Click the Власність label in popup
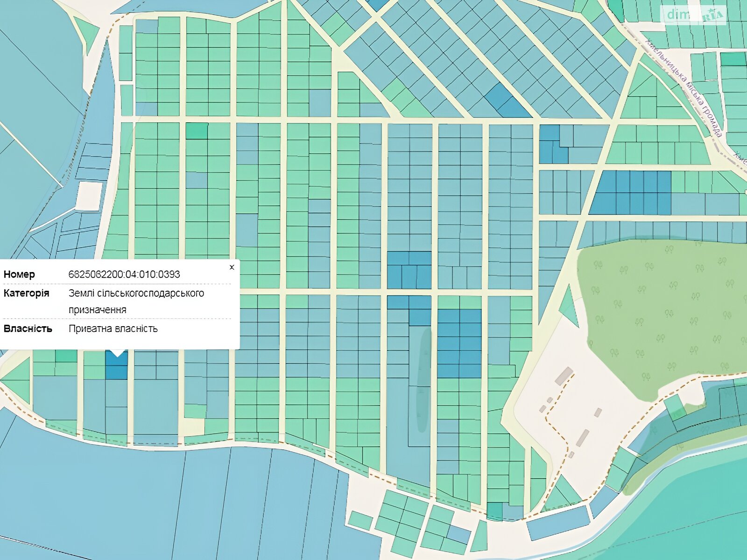Image resolution: width=747 pixels, height=560 pixels. 28,329
